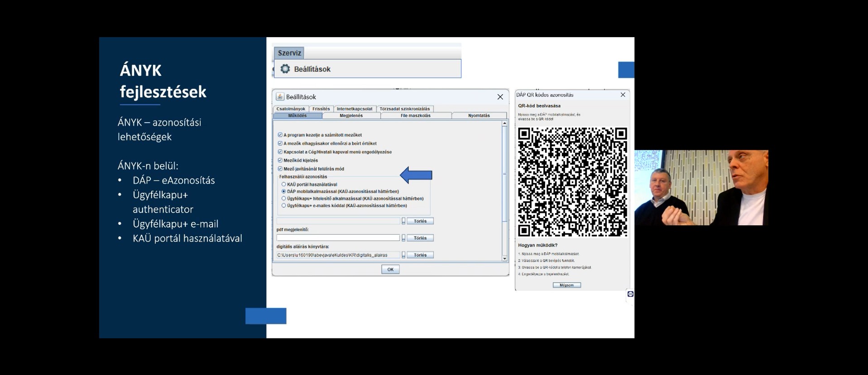Screen dimensions: 868x375
Task: Click the gear icon next to Beállítások
Action: coord(285,69)
